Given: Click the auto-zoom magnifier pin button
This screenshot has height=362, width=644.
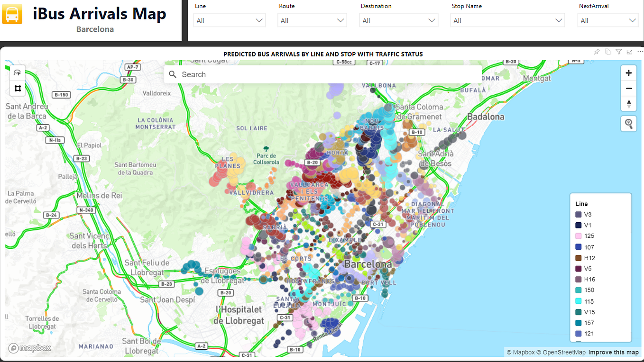Looking at the screenshot, I should point(629,124).
